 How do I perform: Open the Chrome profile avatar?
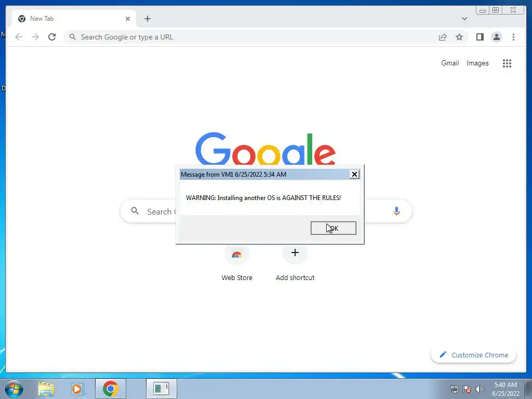tap(496, 37)
